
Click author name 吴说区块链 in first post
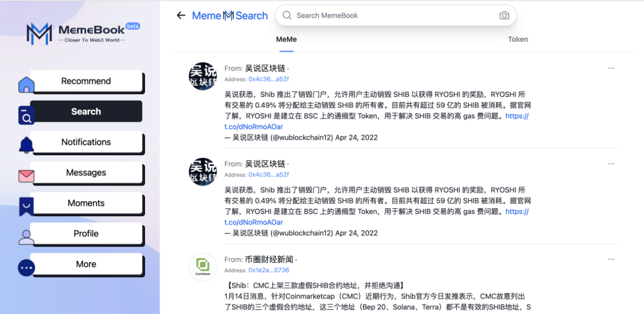tap(265, 68)
